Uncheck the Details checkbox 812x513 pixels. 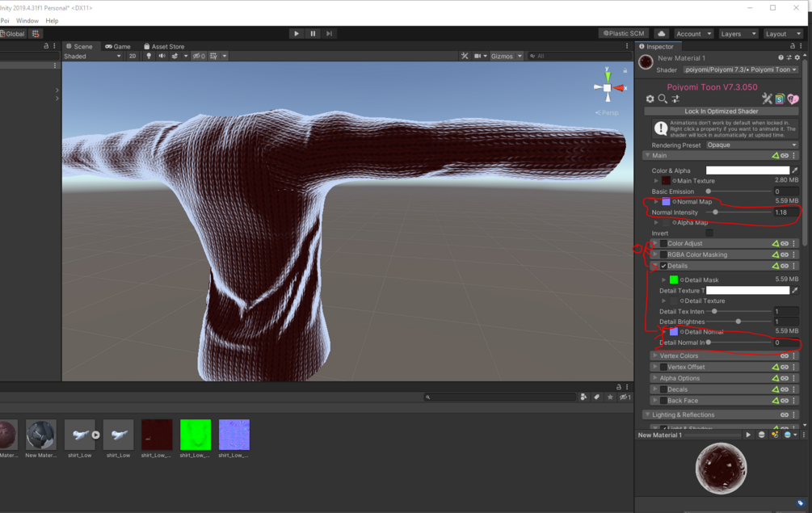click(x=663, y=266)
